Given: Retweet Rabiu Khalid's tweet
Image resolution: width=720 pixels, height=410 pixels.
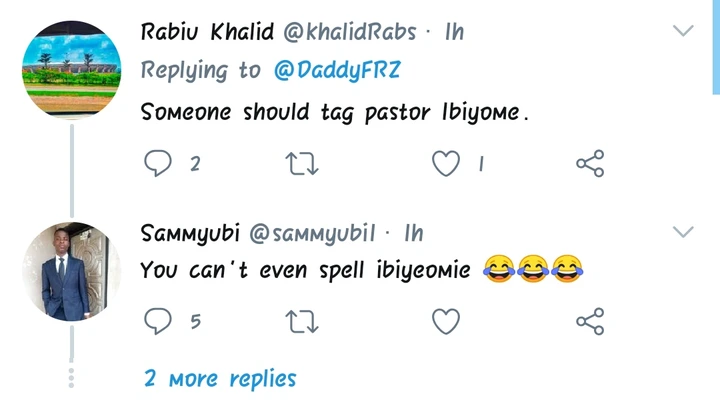Looking at the screenshot, I should [x=302, y=163].
